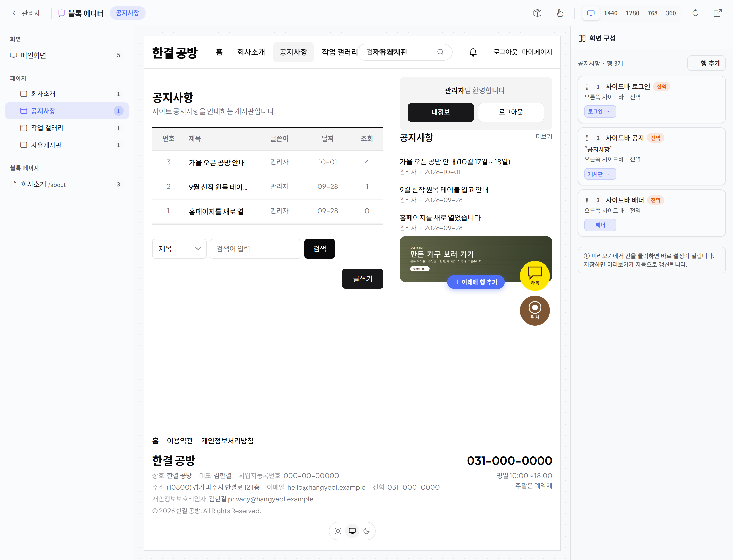The width and height of the screenshot is (733, 560).
Task: Click the hand pointer interaction icon
Action: pos(560,13)
